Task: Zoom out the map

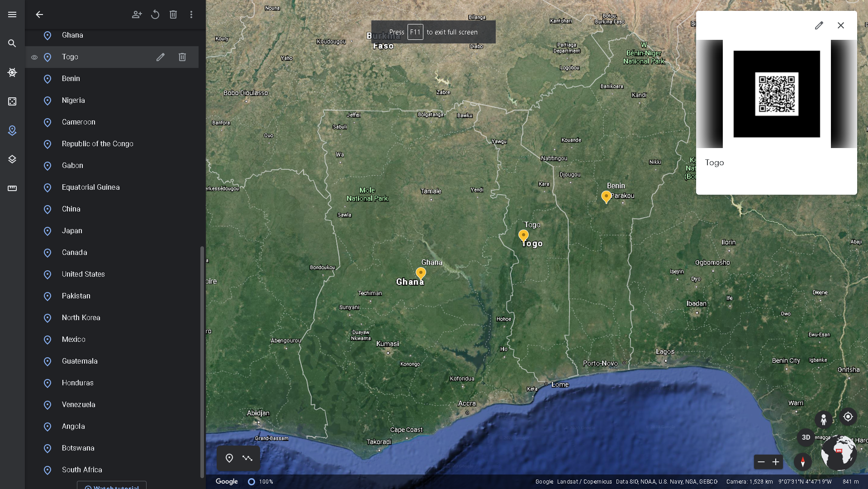Action: 761,462
